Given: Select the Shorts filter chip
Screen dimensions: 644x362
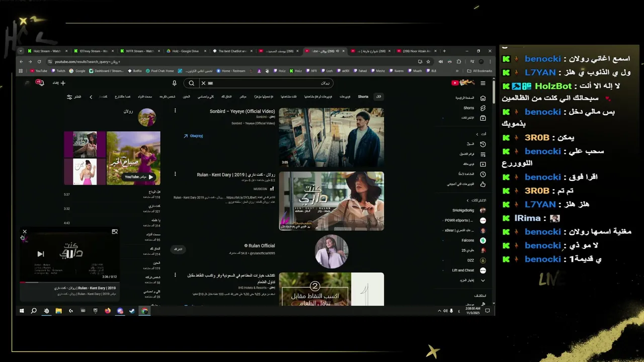Looking at the screenshot, I should click(x=363, y=97).
